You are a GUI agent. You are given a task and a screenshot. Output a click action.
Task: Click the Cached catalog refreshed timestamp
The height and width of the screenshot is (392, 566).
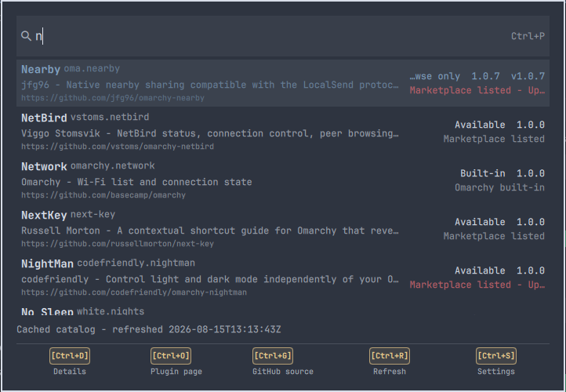(149, 329)
